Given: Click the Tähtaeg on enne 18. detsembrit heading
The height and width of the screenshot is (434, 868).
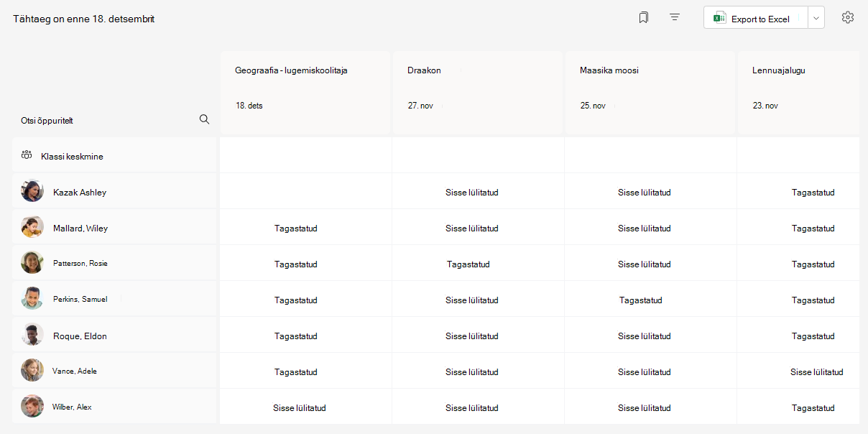Looking at the screenshot, I should pyautogui.click(x=83, y=19).
